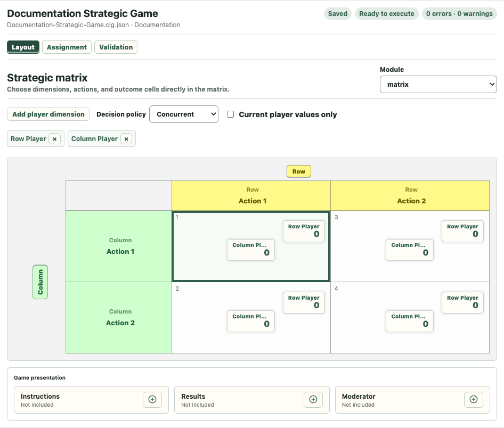Screen dimensions: 504x428
Task: Edit Row Player value in cell 3
Action: coord(462,231)
